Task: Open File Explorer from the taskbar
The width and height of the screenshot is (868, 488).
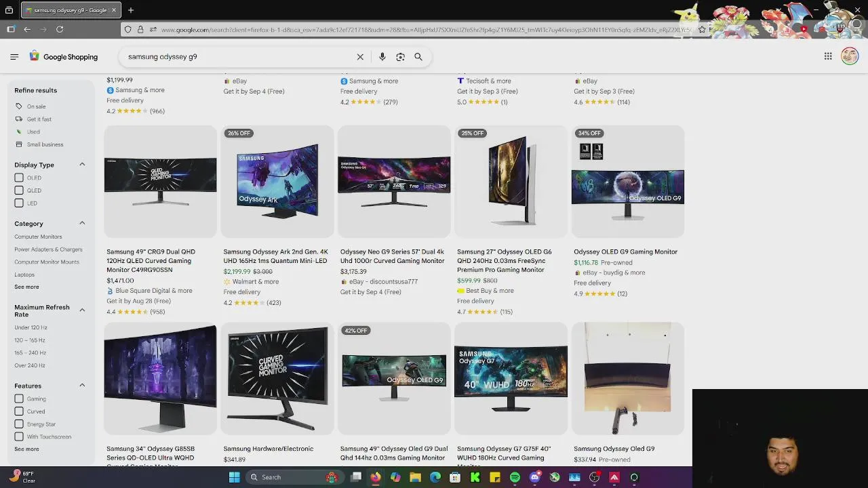Action: click(415, 477)
